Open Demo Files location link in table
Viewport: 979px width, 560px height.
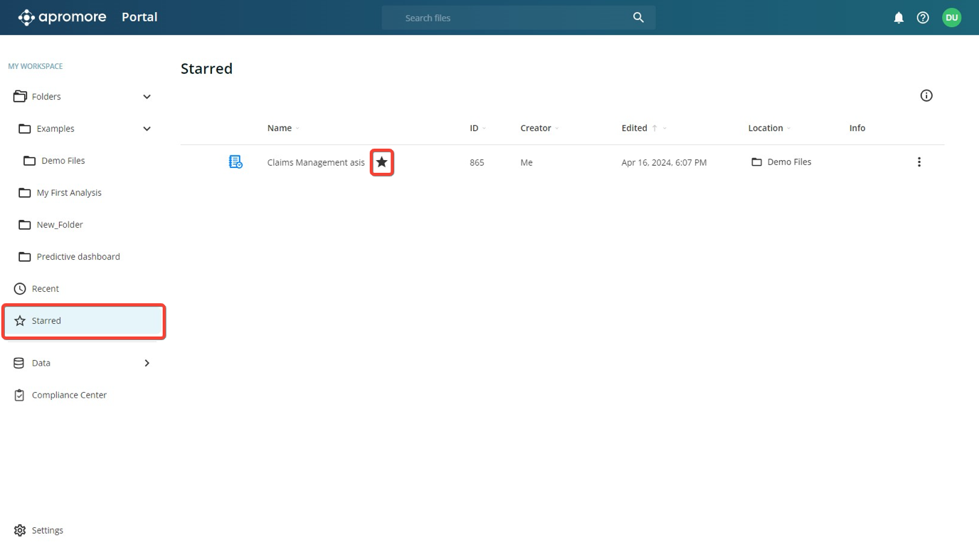(x=788, y=162)
